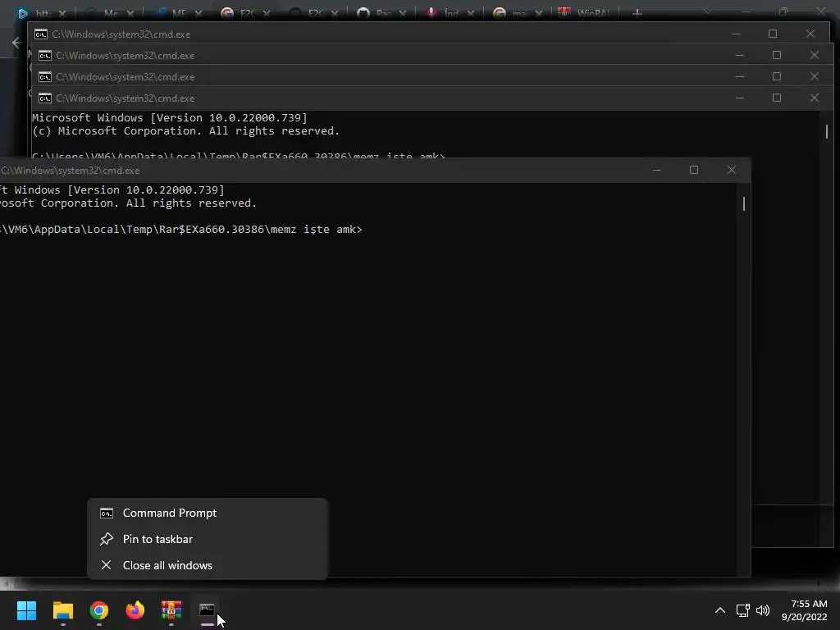Choose Close all windows
Image resolution: width=840 pixels, height=630 pixels.
click(x=208, y=565)
